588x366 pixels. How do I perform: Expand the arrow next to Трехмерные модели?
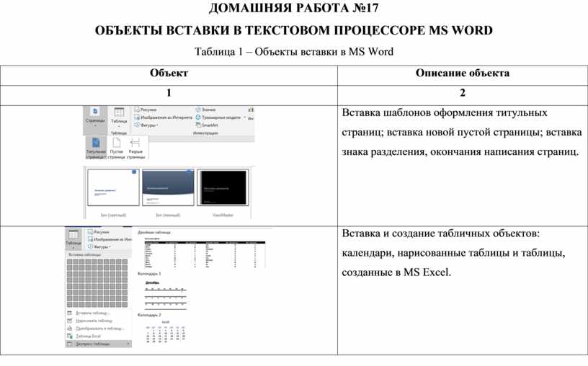tap(244, 117)
